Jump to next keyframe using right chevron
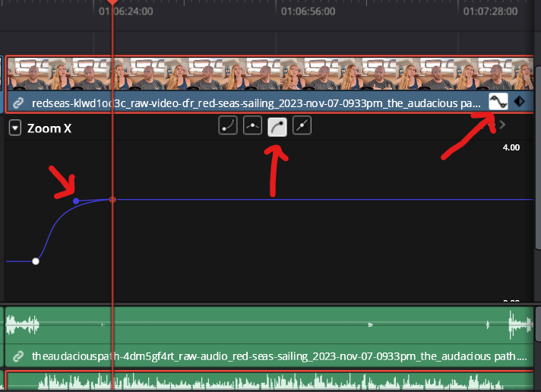The width and height of the screenshot is (541, 392). (x=501, y=125)
